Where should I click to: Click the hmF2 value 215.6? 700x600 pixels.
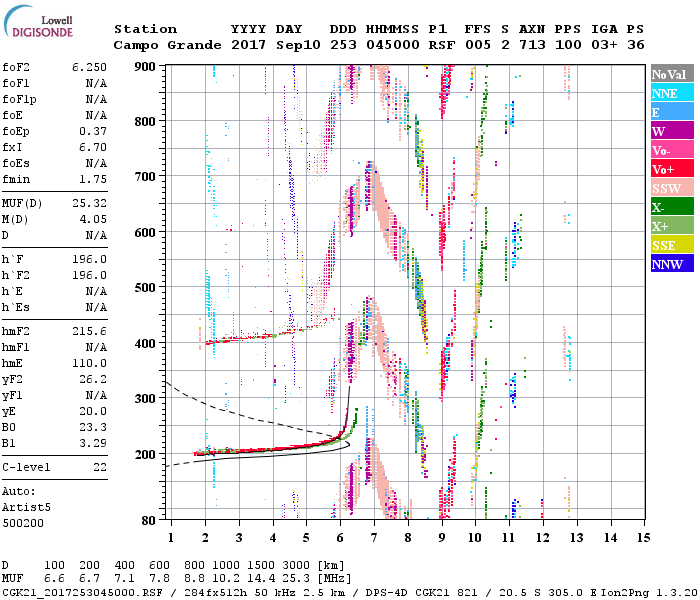(x=89, y=331)
